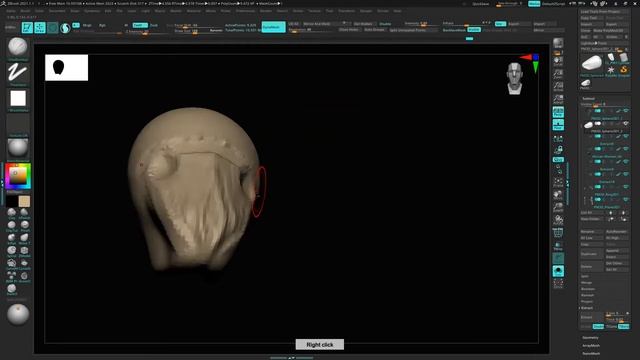The height and width of the screenshot is (360, 640).
Task: Toggle Zsub mode
Action: coord(153,25)
